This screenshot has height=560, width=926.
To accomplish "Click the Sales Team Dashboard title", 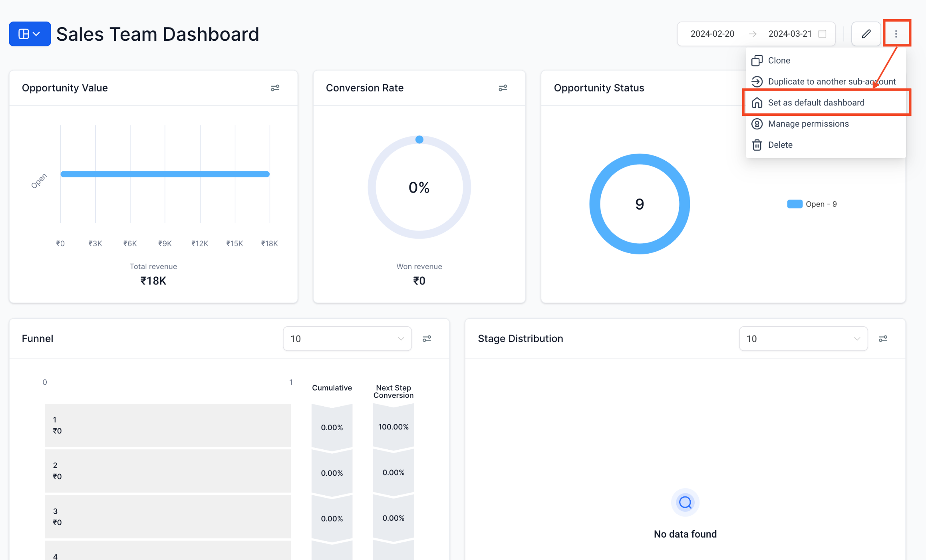I will [x=158, y=34].
